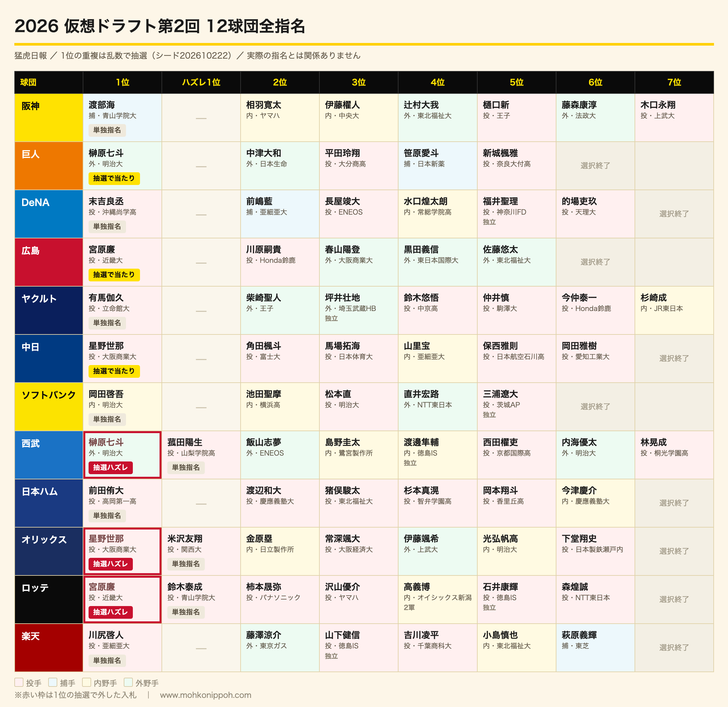The height and width of the screenshot is (707, 728).
Task: Click 鈴木泰成 in ロッテ row
Action: [x=185, y=587]
